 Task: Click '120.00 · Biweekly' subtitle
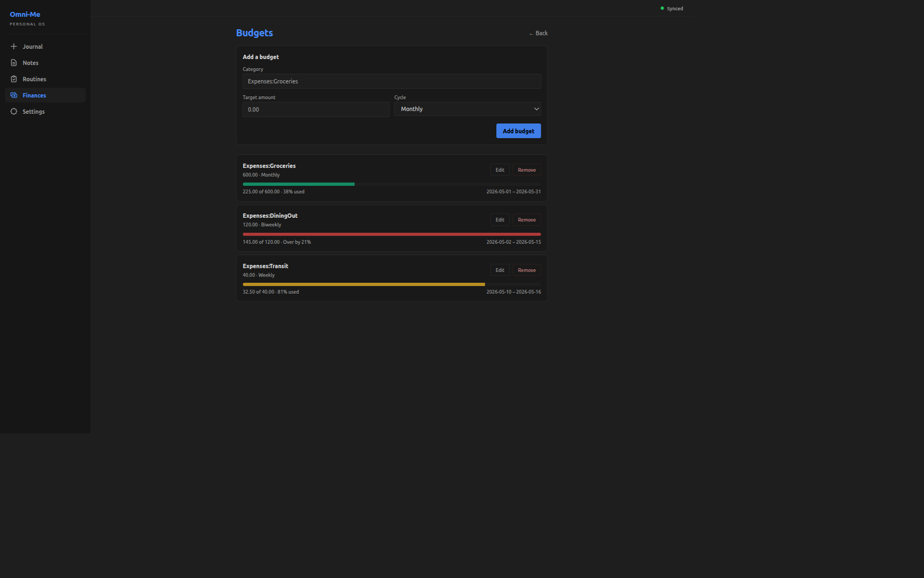click(262, 225)
